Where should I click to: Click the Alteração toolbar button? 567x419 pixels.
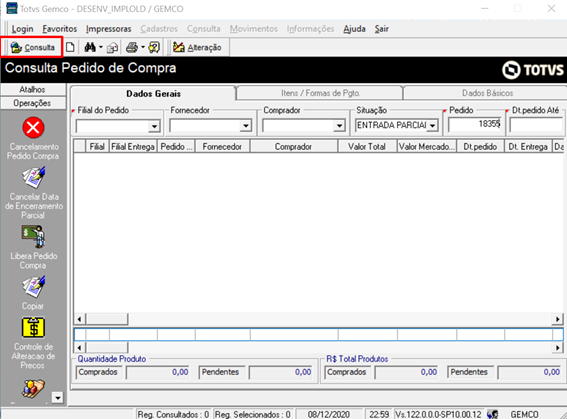(197, 47)
